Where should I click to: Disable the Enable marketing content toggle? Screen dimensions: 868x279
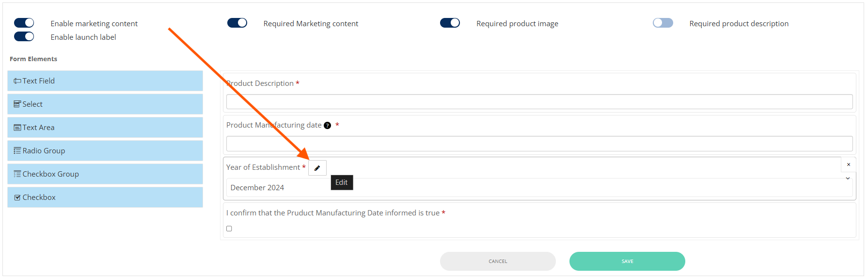tap(24, 23)
